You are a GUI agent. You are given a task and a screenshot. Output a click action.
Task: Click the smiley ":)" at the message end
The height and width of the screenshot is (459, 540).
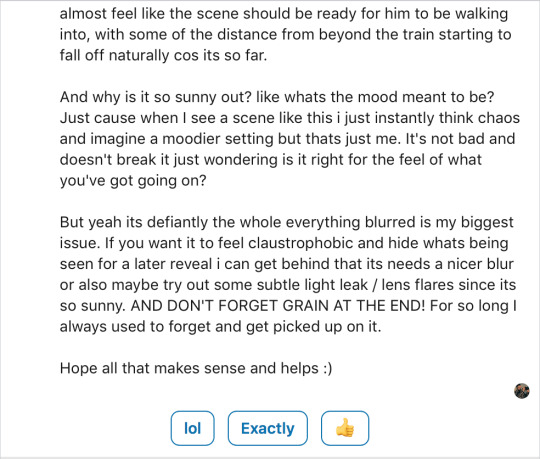point(328,368)
